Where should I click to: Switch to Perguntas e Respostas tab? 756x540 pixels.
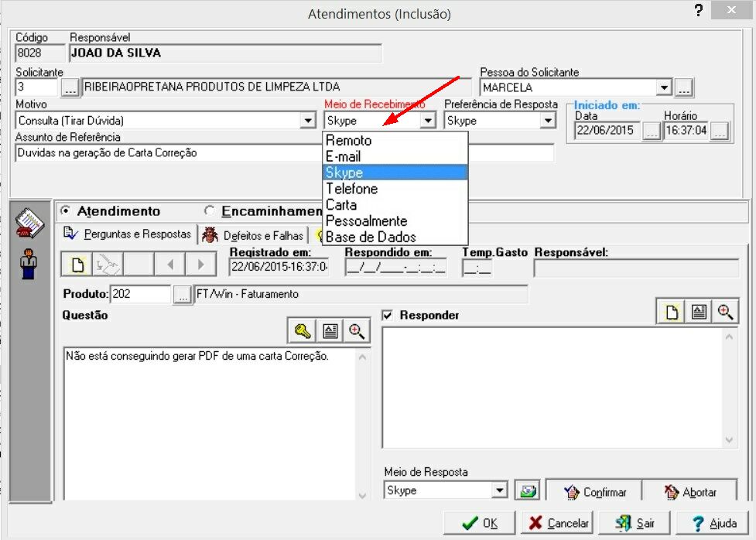[128, 234]
